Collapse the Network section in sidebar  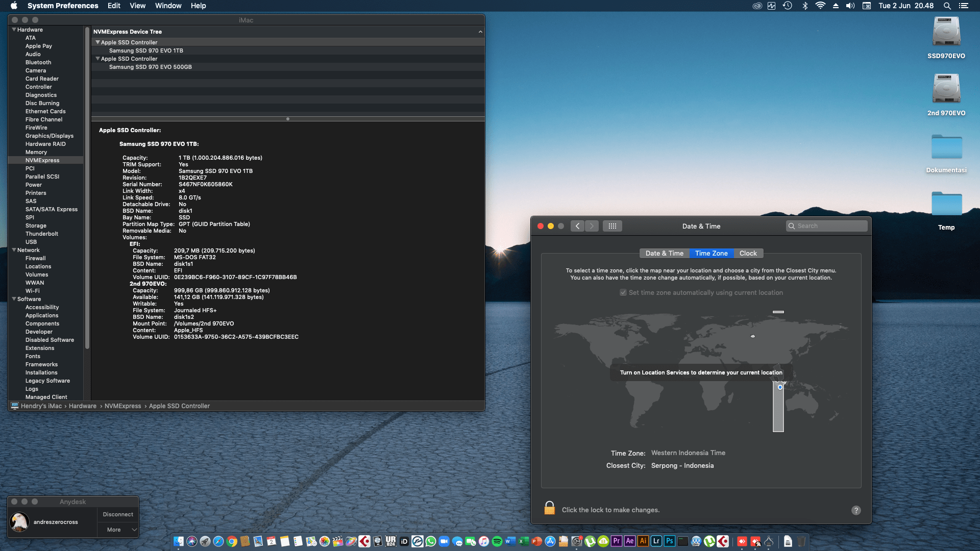[x=14, y=250]
